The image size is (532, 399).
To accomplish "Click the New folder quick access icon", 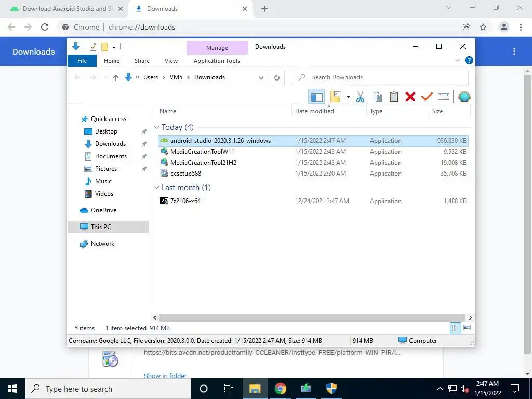I will [104, 47].
